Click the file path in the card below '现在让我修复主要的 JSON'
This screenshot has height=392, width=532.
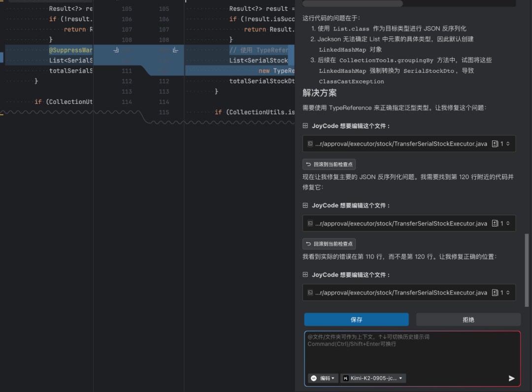[x=401, y=224]
